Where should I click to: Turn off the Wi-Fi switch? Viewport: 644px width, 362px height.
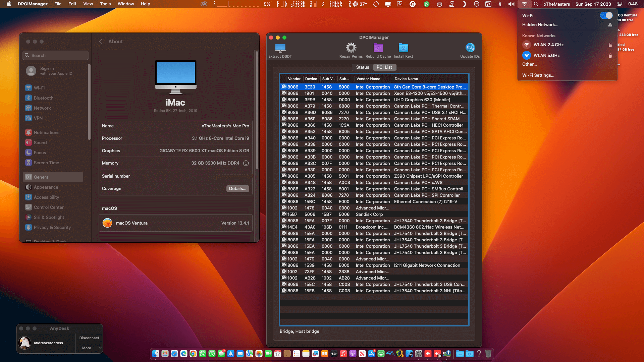(x=606, y=15)
